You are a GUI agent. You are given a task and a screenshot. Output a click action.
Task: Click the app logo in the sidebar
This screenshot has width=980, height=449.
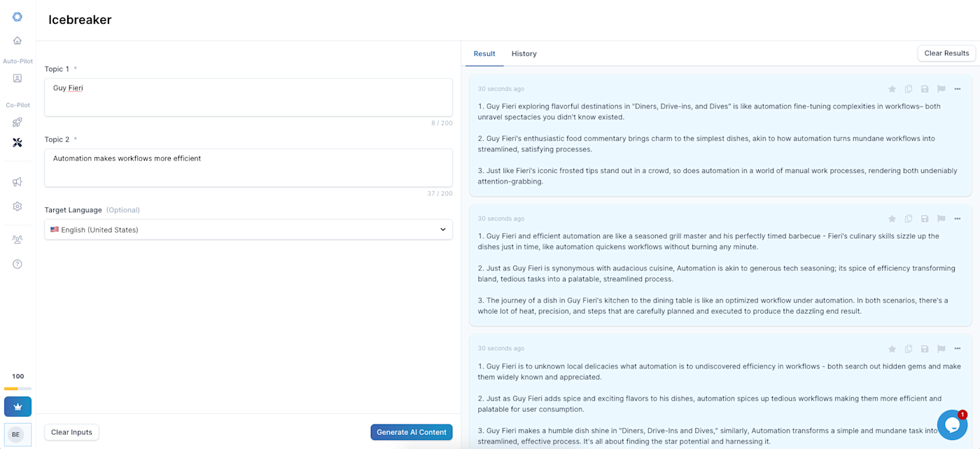tap(17, 17)
